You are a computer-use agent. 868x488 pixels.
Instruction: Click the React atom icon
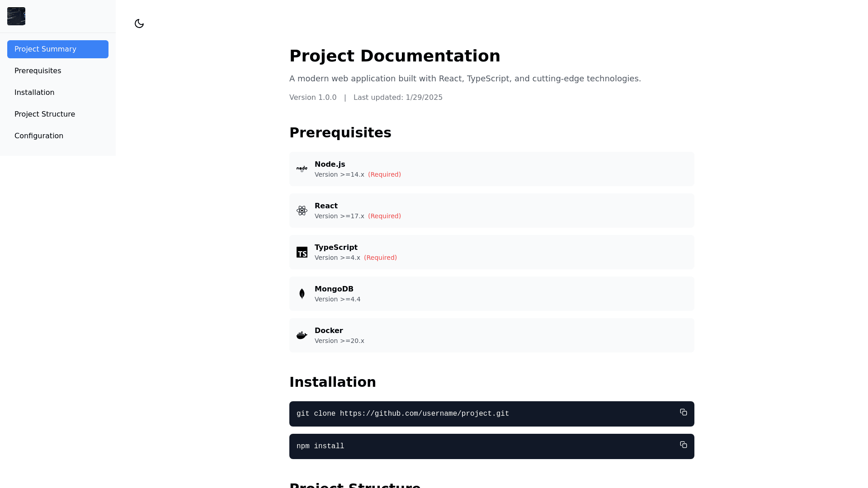point(302,211)
